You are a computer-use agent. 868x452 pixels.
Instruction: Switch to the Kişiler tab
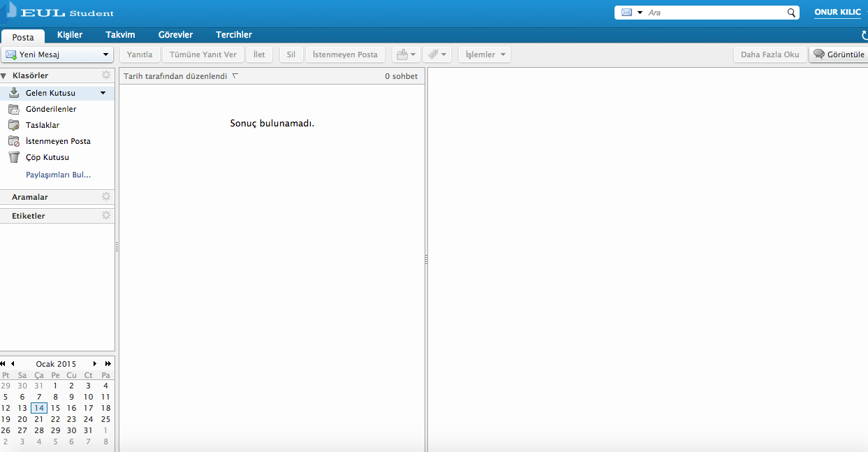coord(69,35)
